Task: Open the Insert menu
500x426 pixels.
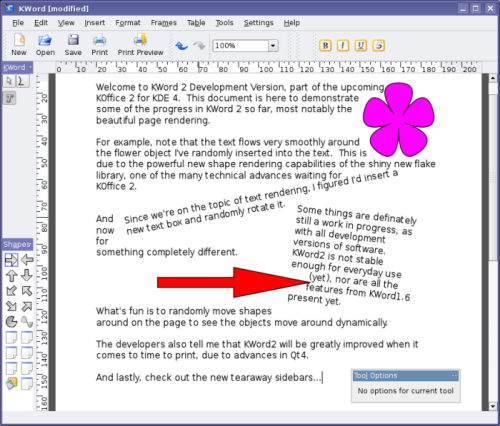Action: [95, 23]
